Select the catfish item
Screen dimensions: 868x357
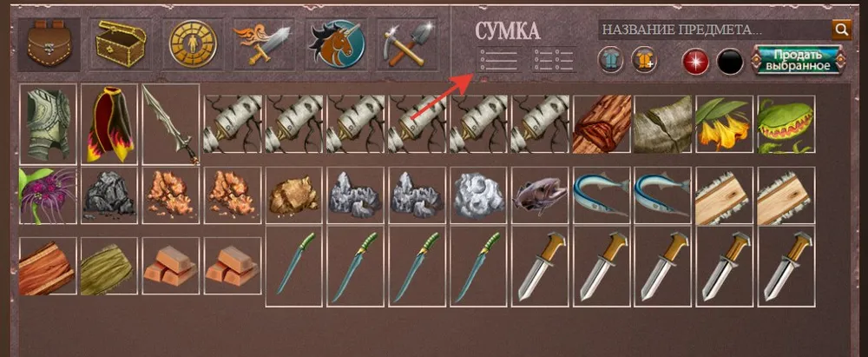pyautogui.click(x=540, y=195)
